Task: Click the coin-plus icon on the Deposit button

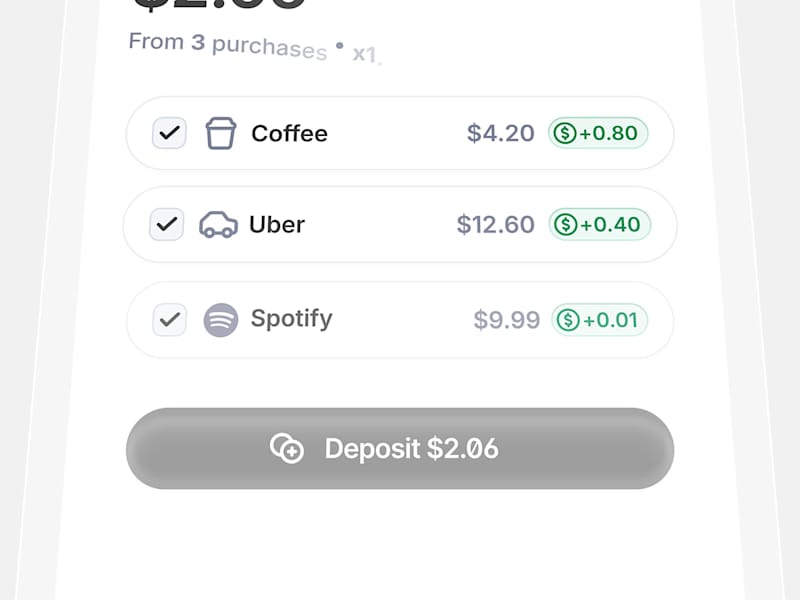Action: coord(287,449)
